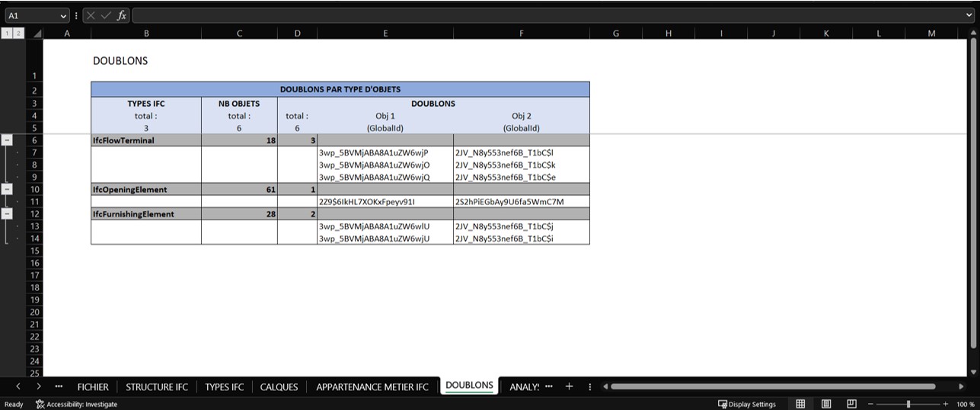Click the Enter checkmark in formula bar
Image resolution: width=980 pixels, height=410 pixels.
[x=106, y=15]
